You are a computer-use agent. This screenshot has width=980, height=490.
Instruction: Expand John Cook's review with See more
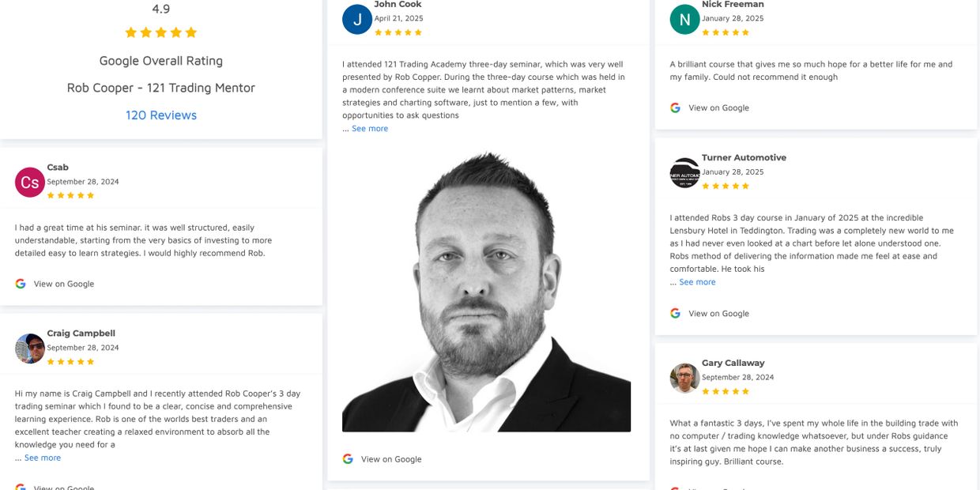point(370,129)
